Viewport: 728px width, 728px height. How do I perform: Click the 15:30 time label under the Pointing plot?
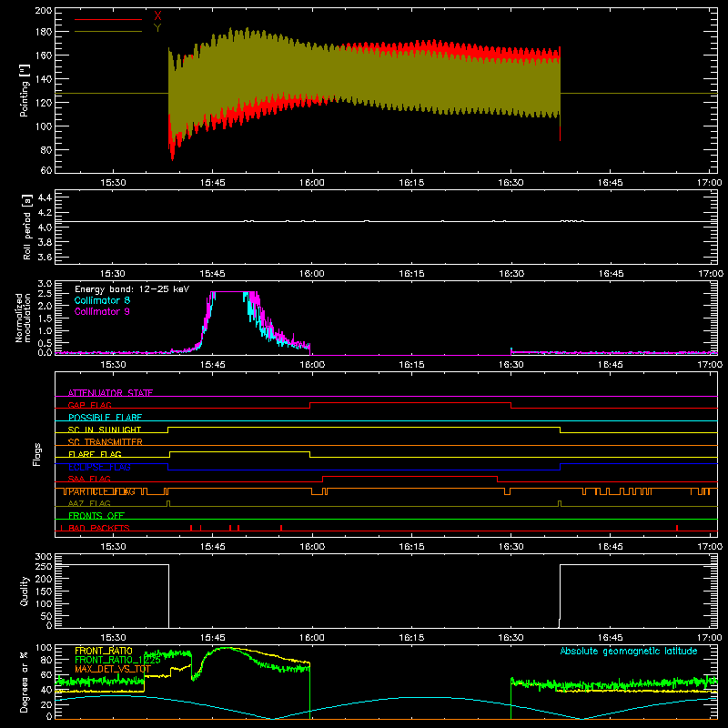click(x=113, y=183)
